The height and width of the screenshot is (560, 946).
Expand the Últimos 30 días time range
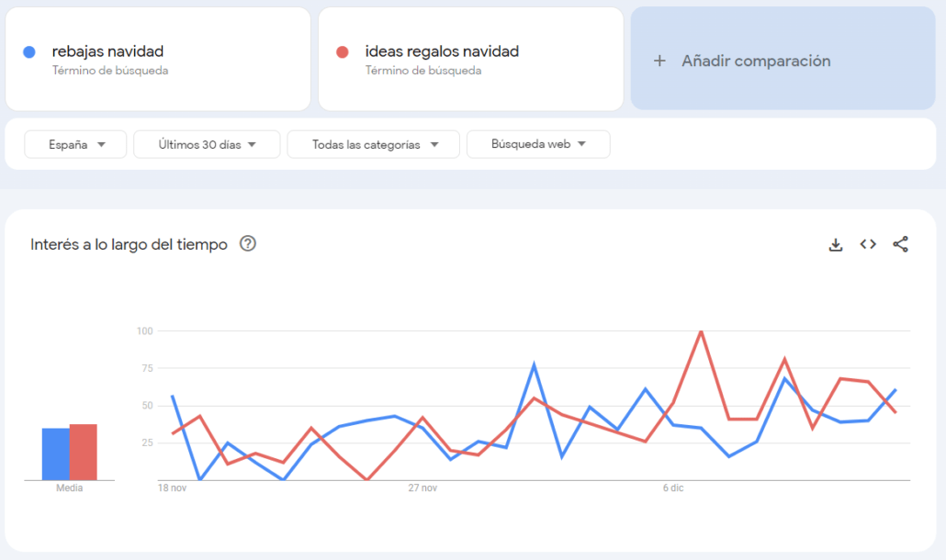[207, 144]
